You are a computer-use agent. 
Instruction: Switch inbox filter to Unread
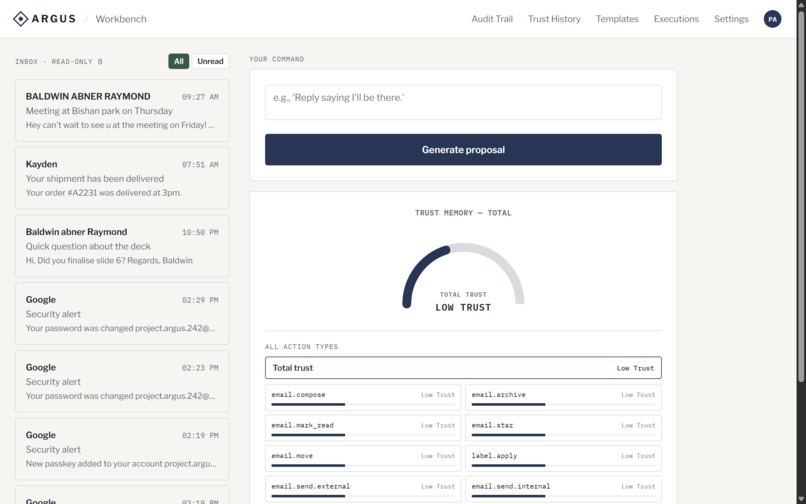[x=210, y=61]
